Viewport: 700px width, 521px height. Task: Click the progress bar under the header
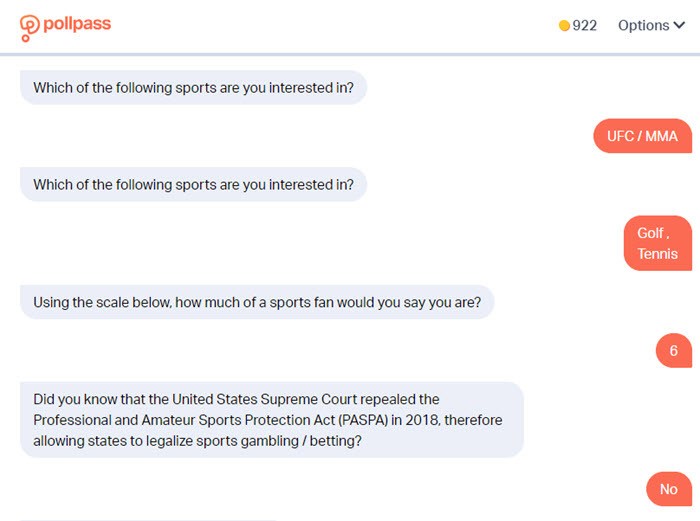pyautogui.click(x=350, y=54)
